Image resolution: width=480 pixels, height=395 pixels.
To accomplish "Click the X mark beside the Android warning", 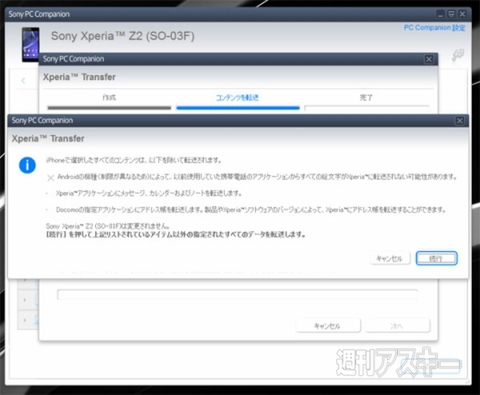I will (50, 178).
